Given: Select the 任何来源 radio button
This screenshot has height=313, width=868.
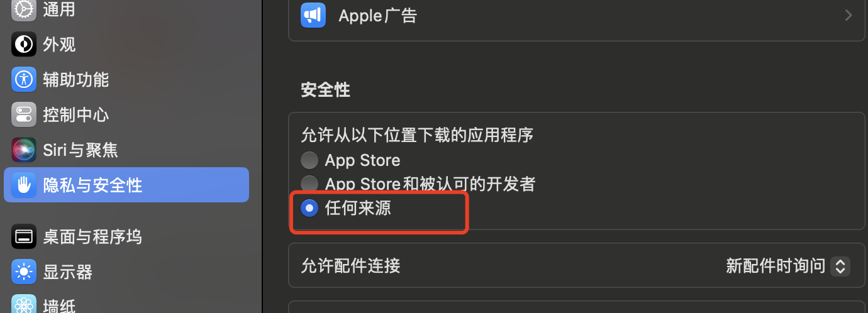Looking at the screenshot, I should click(x=309, y=208).
